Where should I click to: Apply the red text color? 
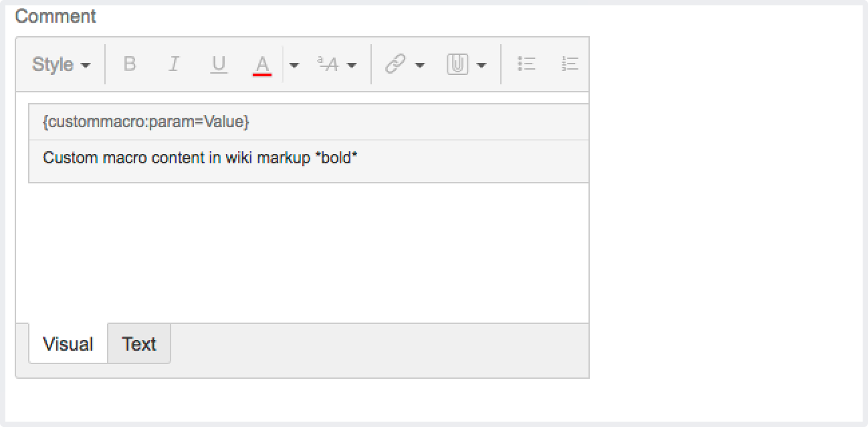click(262, 65)
